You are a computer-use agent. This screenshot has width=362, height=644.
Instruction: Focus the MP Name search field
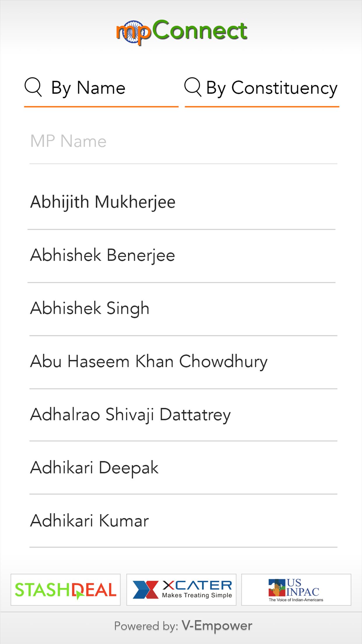click(183, 142)
